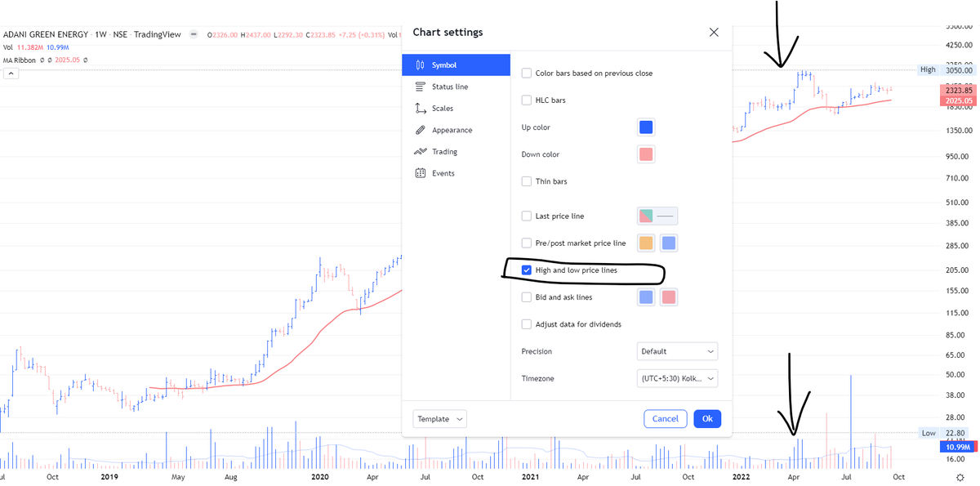Go to the Appearance tab
The height and width of the screenshot is (486, 980).
point(456,130)
